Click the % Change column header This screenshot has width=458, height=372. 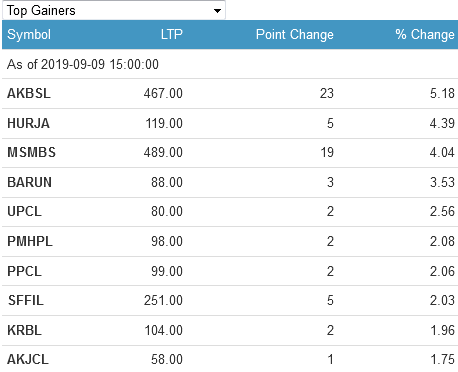click(x=425, y=35)
